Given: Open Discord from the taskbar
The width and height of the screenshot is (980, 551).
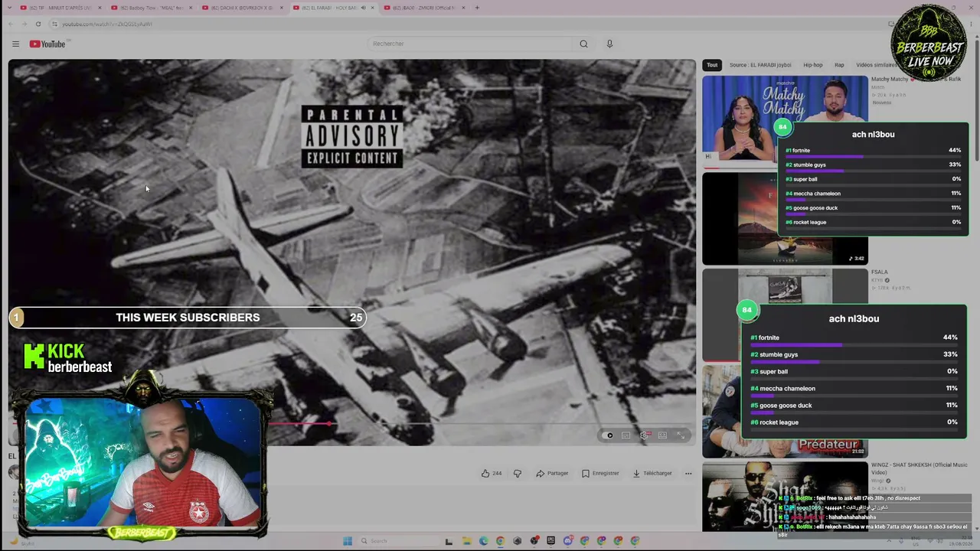Looking at the screenshot, I should pyautogui.click(x=567, y=541).
